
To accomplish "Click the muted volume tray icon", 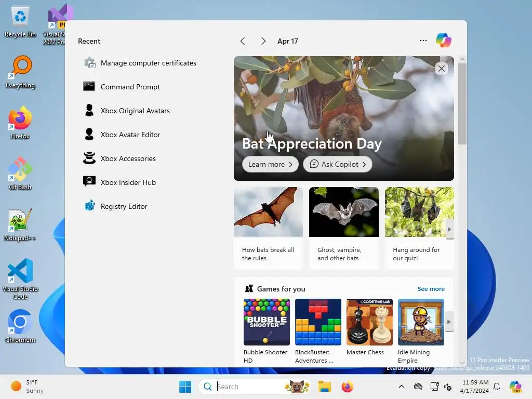I will pyautogui.click(x=448, y=387).
